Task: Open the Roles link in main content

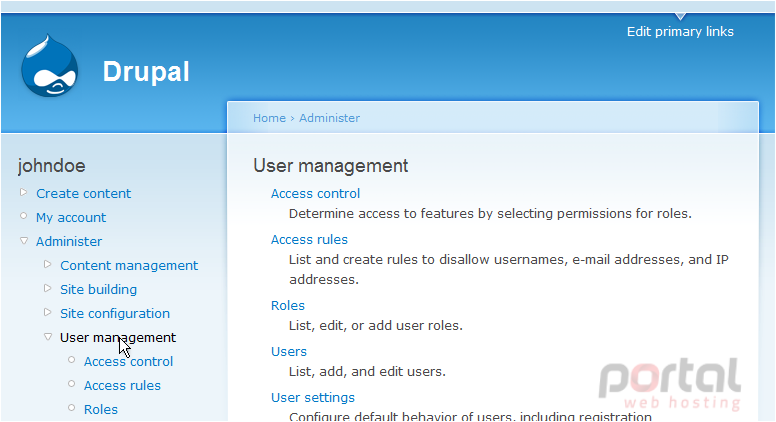Action: tap(288, 305)
